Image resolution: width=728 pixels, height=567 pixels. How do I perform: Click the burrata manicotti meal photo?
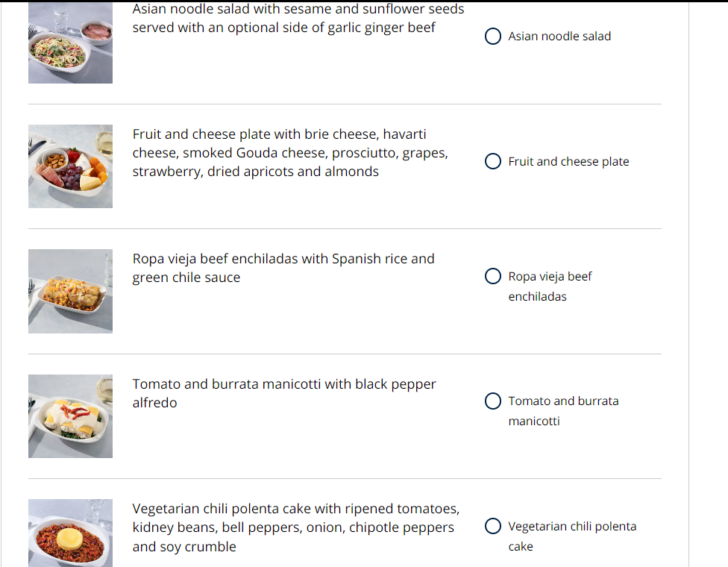point(70,416)
